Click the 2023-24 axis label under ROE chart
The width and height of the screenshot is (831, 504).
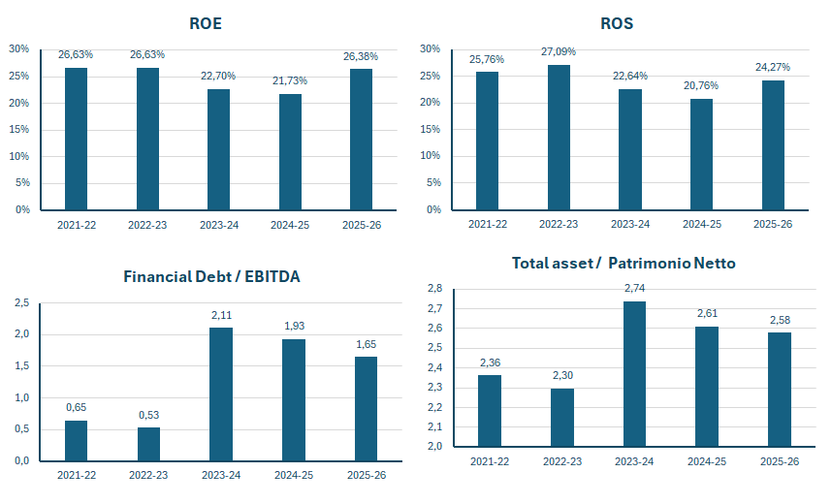point(219,225)
